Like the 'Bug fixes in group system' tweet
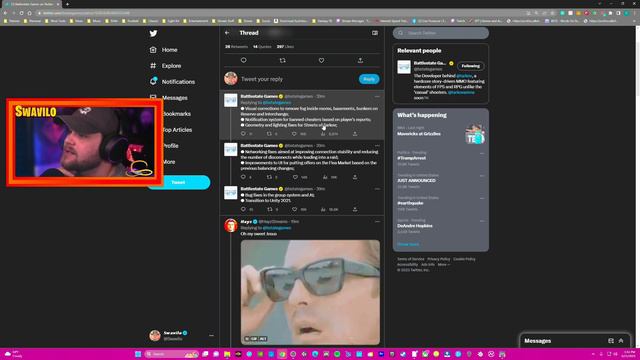The image size is (640, 360). (x=295, y=209)
